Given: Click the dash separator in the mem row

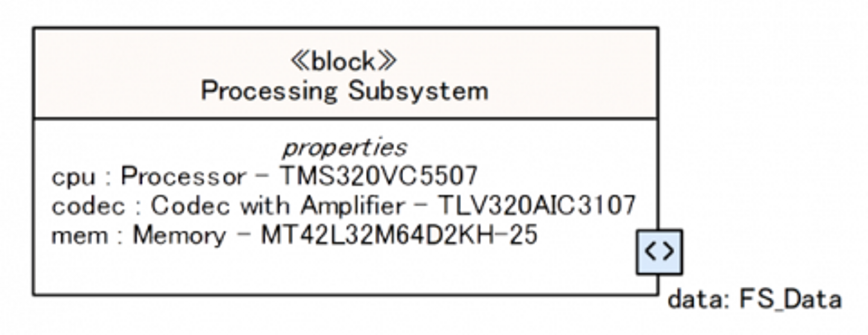Looking at the screenshot, I should (243, 235).
